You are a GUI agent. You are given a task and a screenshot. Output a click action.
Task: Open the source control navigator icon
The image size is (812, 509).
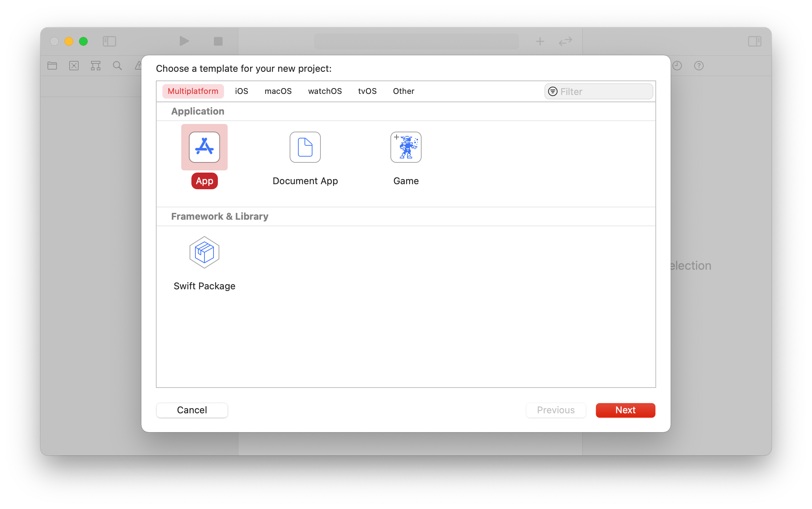(74, 66)
